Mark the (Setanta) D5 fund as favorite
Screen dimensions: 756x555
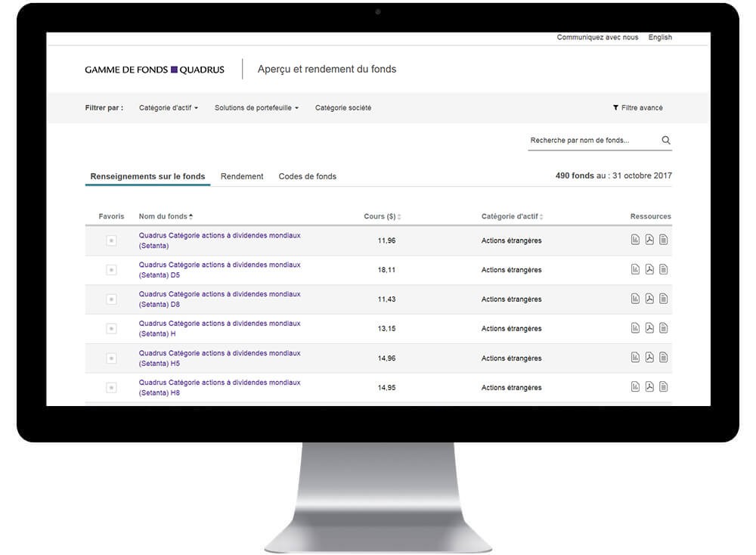coord(111,270)
